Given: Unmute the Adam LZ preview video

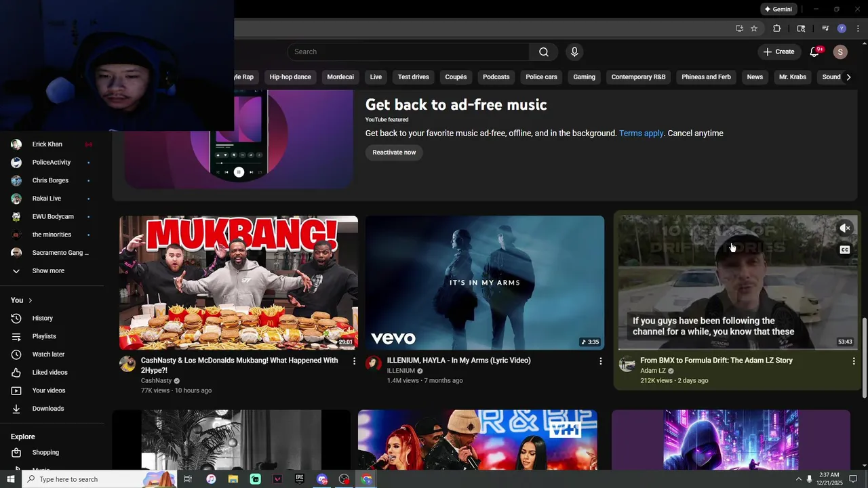Looking at the screenshot, I should pos(845,228).
